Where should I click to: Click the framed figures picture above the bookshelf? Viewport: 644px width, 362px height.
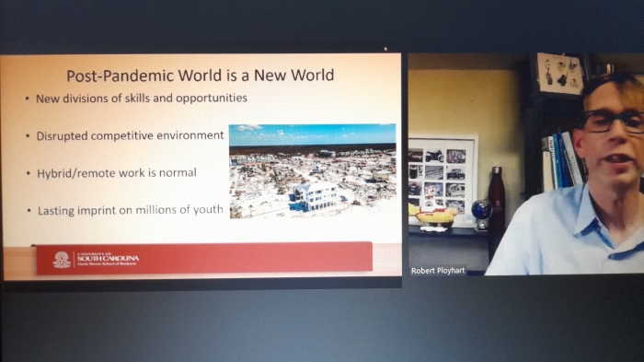point(559,73)
